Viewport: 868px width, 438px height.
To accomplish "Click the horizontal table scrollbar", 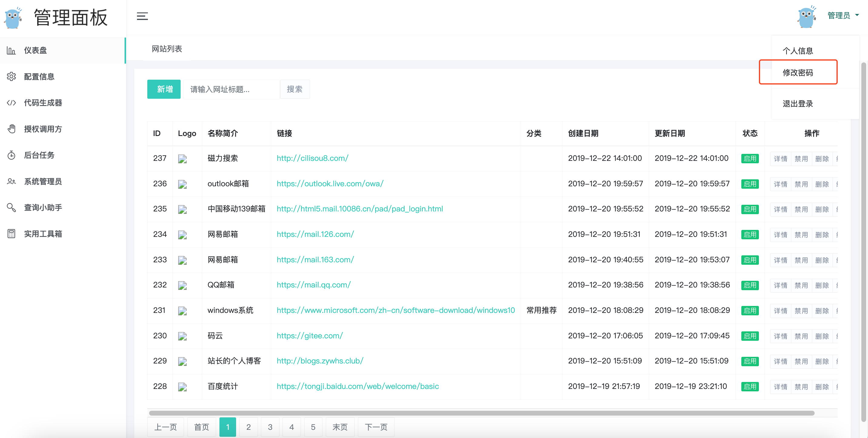I will pyautogui.click(x=481, y=413).
